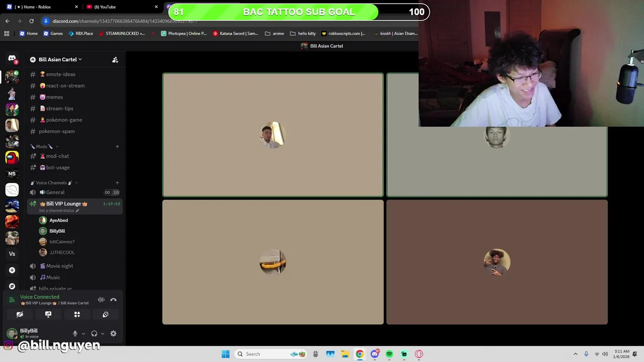Image resolution: width=644 pixels, height=362 pixels.
Task: Open output device options arrow beside headphones
Action: coord(103,333)
